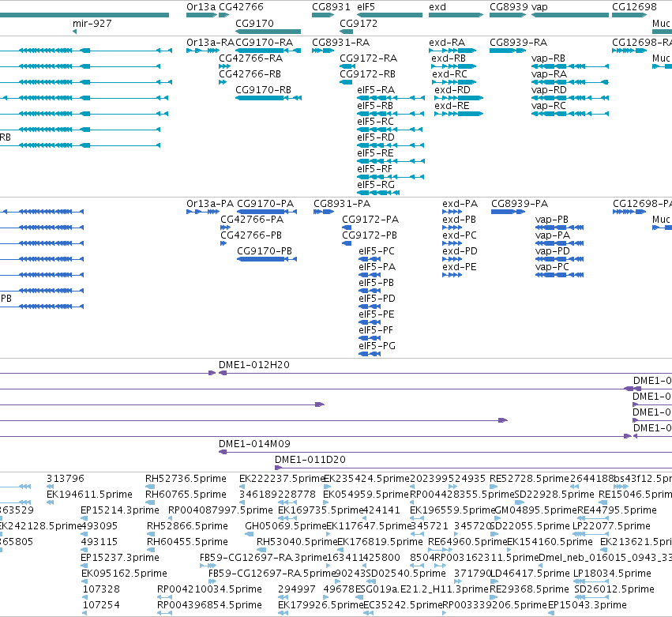672x617 pixels.
Task: Click the RE52728.5prime EST label
Action: click(x=529, y=479)
